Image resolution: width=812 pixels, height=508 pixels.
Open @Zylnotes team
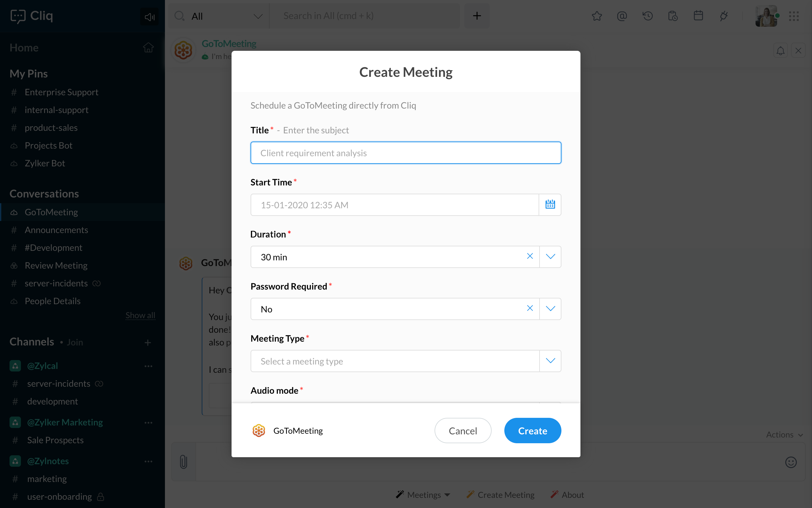click(x=48, y=461)
